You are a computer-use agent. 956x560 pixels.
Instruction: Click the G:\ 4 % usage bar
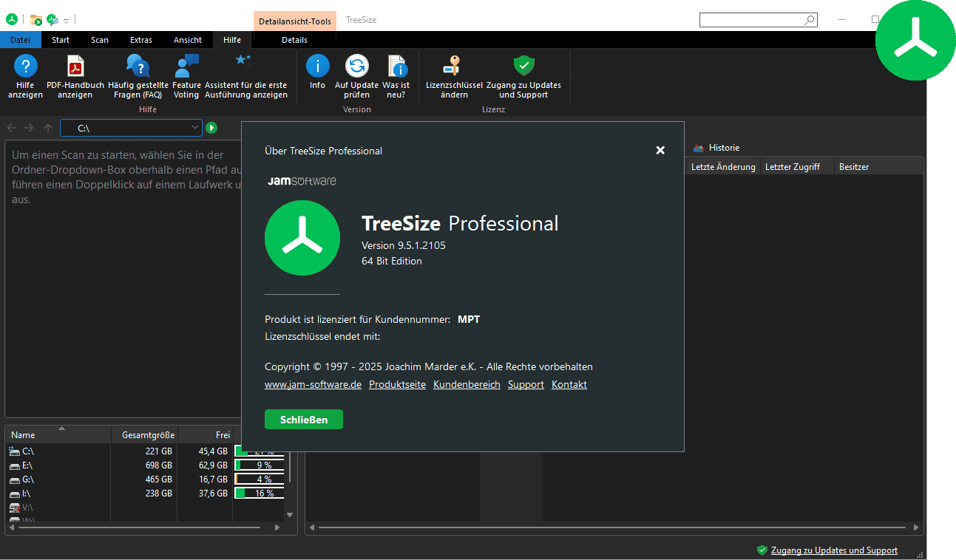coord(259,479)
